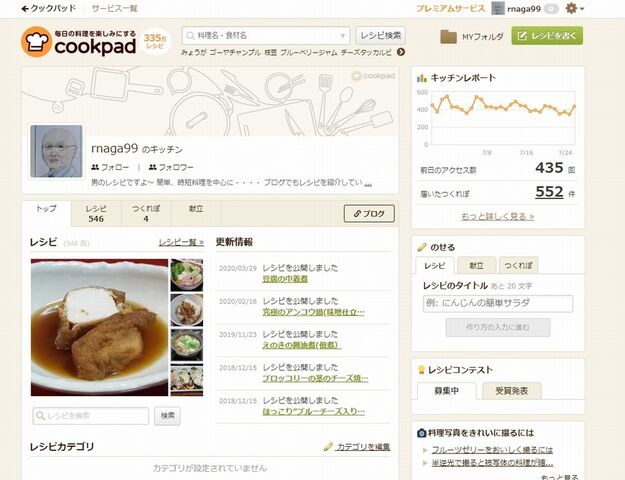Open the cookpad logo home link
The height and width of the screenshot is (480, 625).
point(79,42)
